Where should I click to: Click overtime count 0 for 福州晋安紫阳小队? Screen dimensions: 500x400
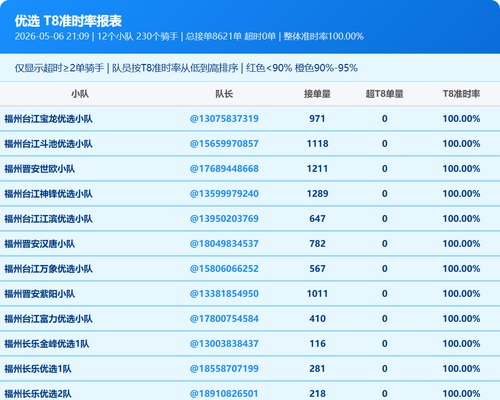coord(384,294)
